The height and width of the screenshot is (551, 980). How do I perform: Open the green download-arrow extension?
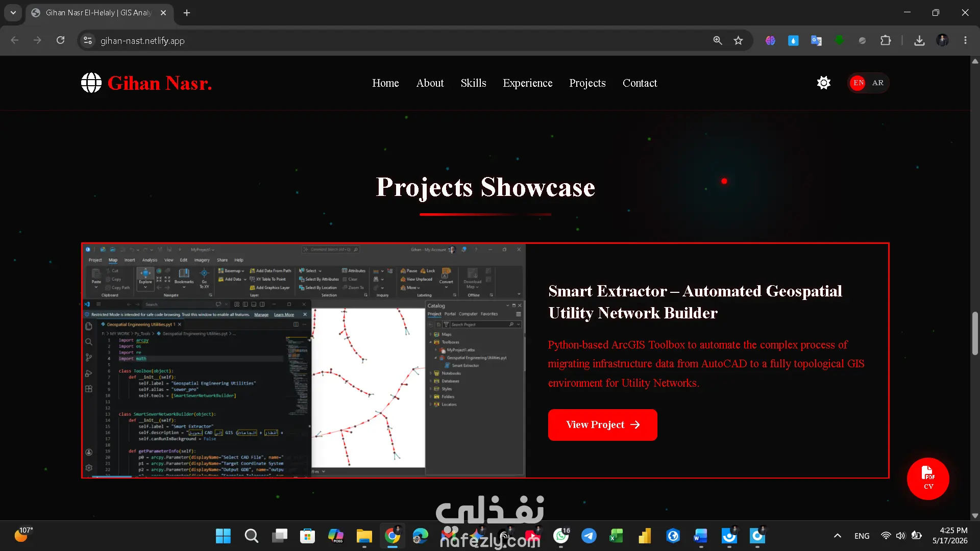coord(839,40)
